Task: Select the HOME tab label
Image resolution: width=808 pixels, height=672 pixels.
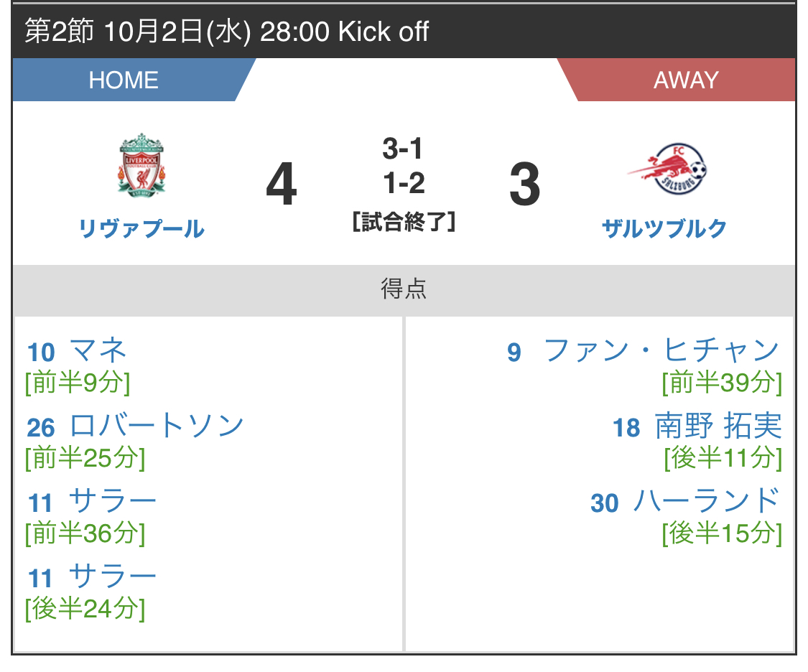Action: [124, 80]
